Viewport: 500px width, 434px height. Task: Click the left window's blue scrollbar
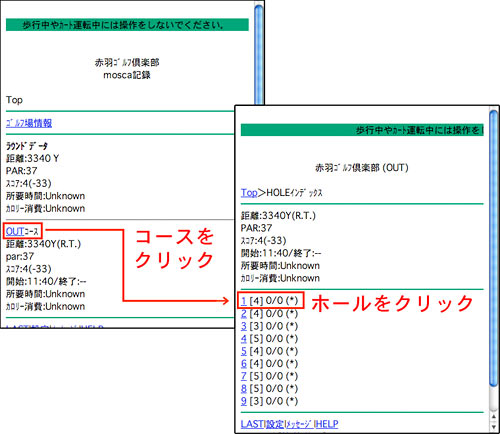click(259, 55)
